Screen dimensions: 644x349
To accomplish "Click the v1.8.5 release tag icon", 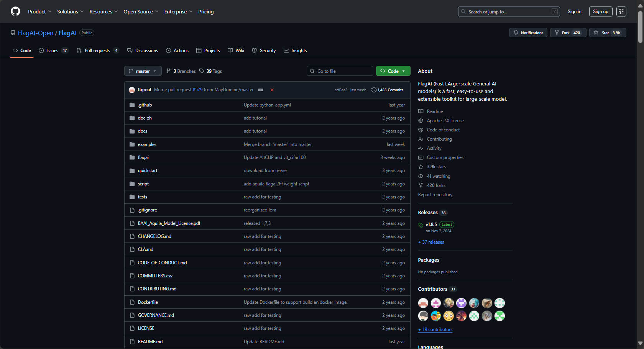I will click(x=421, y=225).
